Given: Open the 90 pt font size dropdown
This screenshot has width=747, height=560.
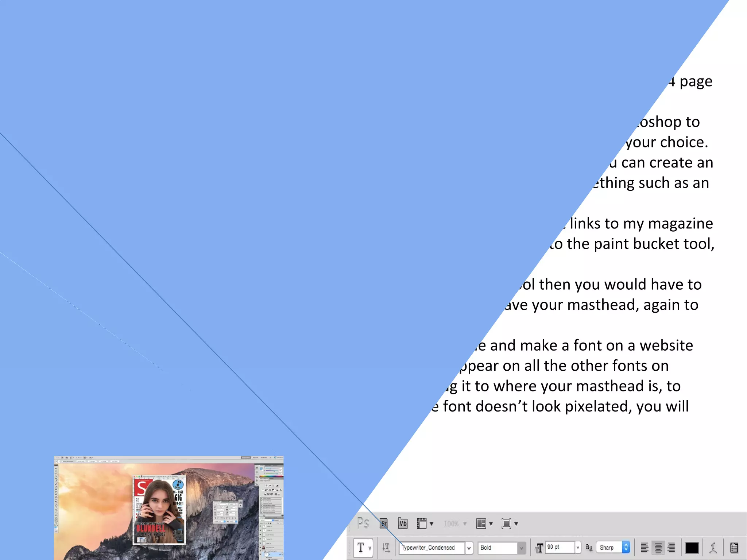Looking at the screenshot, I should (x=578, y=548).
